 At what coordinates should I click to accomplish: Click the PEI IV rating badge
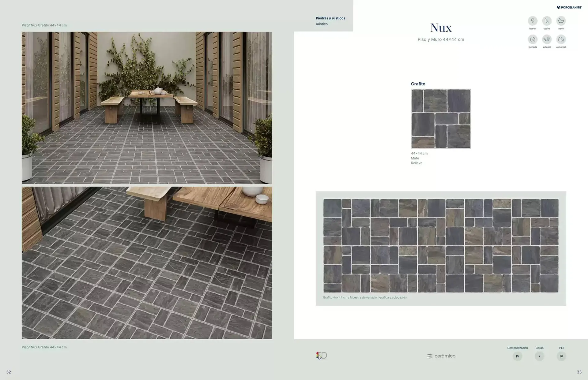561,356
